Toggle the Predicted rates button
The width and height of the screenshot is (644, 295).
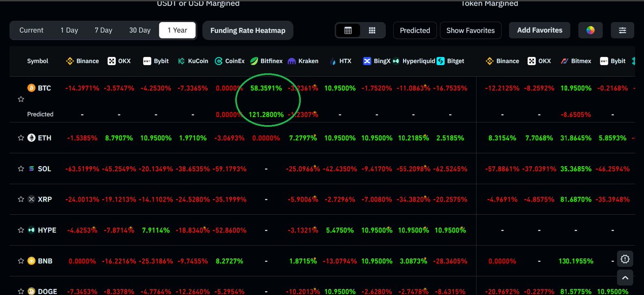415,31
